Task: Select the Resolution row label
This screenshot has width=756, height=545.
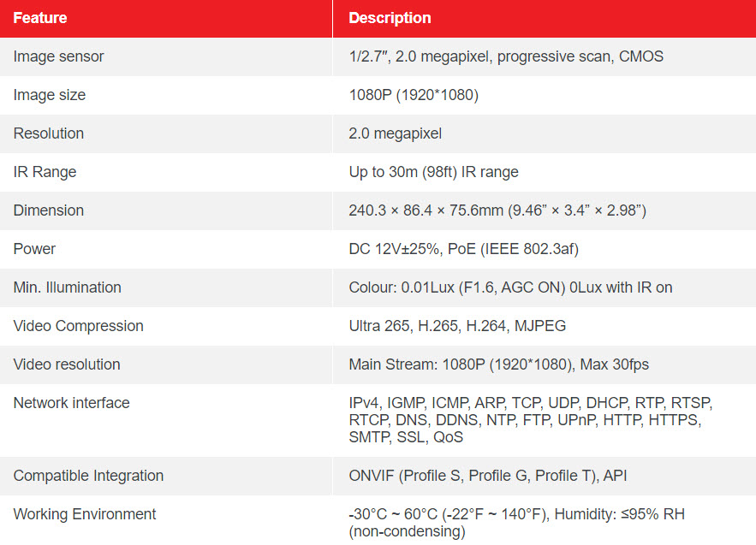Action: tap(48, 133)
